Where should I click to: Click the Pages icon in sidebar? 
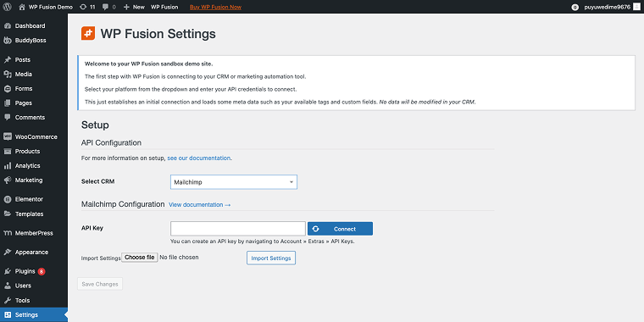click(8, 103)
